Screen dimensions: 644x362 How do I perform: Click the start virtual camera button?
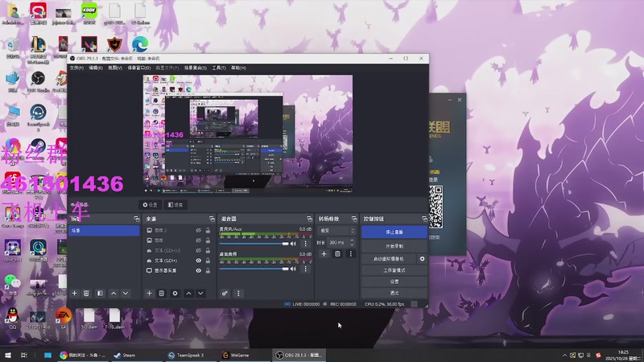389,259
